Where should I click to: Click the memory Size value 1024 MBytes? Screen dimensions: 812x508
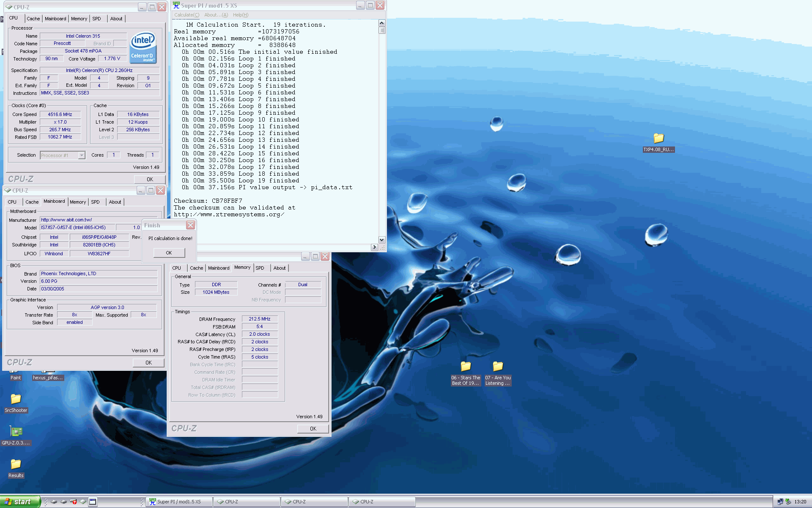click(x=216, y=292)
